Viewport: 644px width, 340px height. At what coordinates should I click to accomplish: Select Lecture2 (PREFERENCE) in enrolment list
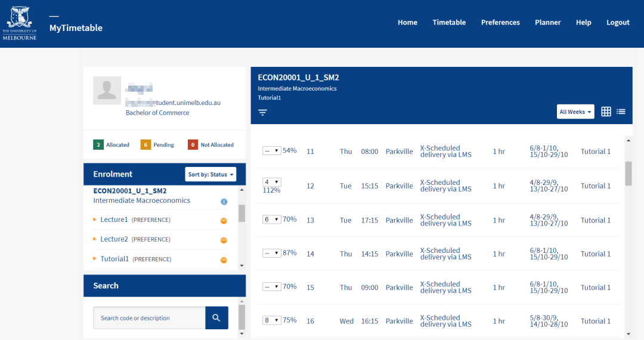tap(135, 239)
